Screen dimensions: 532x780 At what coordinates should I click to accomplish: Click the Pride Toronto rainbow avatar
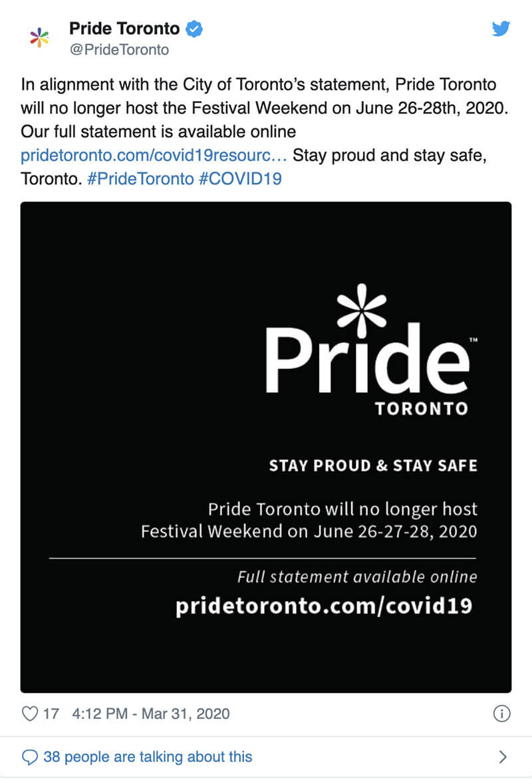coord(40,38)
